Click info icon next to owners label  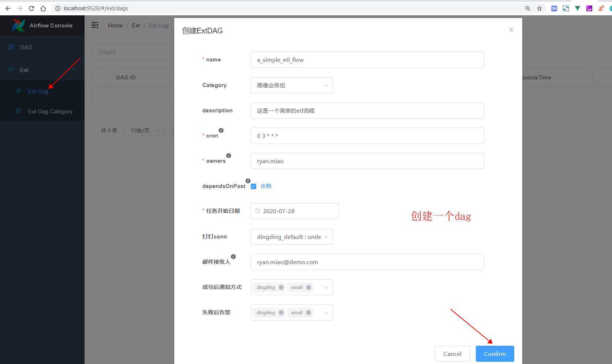tap(228, 155)
